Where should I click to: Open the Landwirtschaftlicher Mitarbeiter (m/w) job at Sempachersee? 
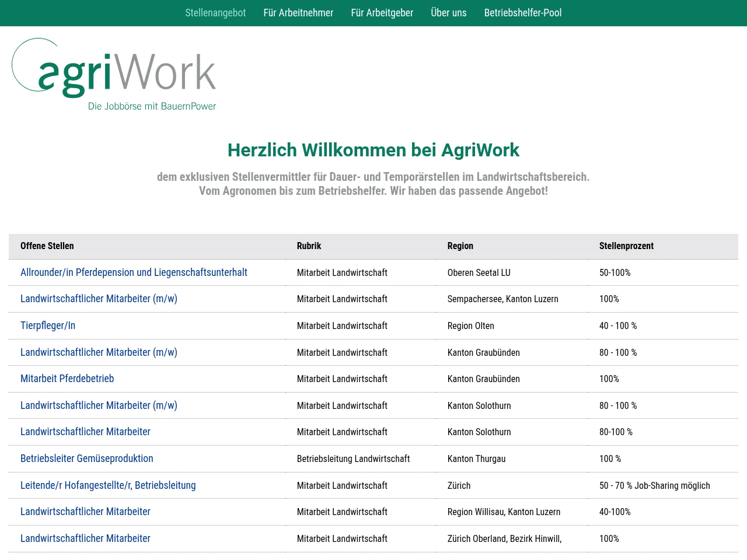point(99,299)
